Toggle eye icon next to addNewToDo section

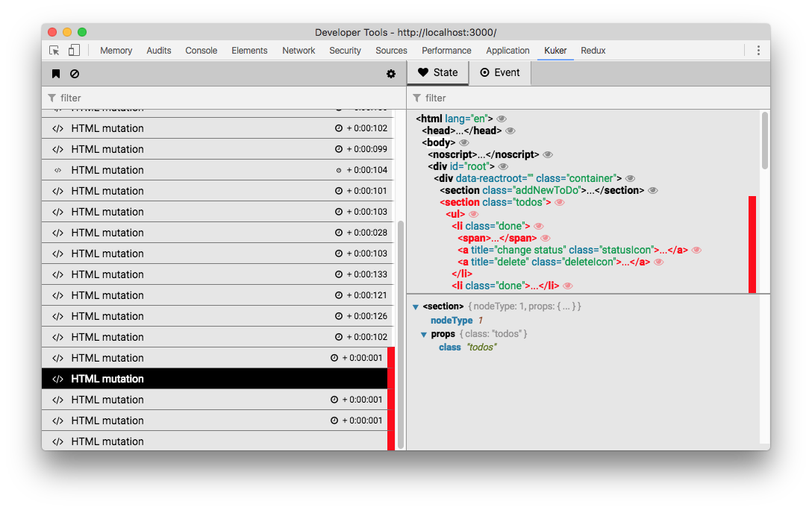tap(653, 190)
